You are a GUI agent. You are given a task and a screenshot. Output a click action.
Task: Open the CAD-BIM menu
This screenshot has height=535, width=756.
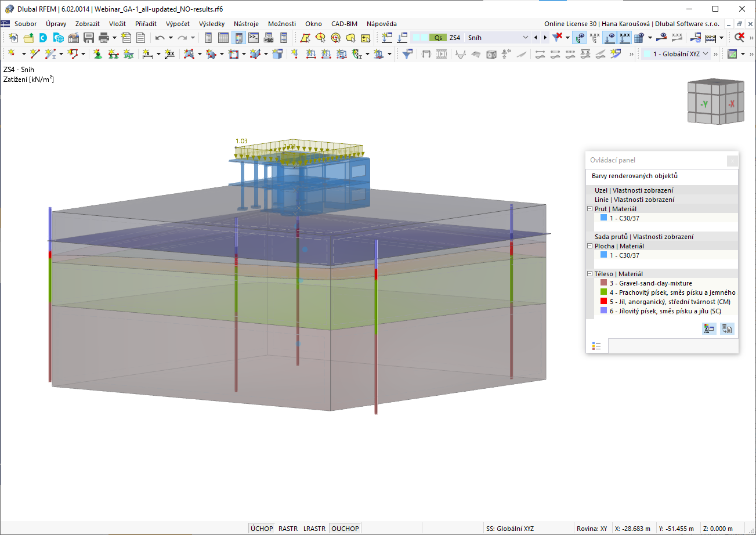pos(344,24)
